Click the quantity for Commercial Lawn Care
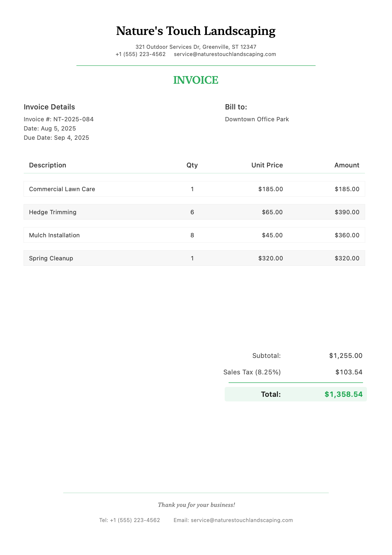 click(x=192, y=189)
